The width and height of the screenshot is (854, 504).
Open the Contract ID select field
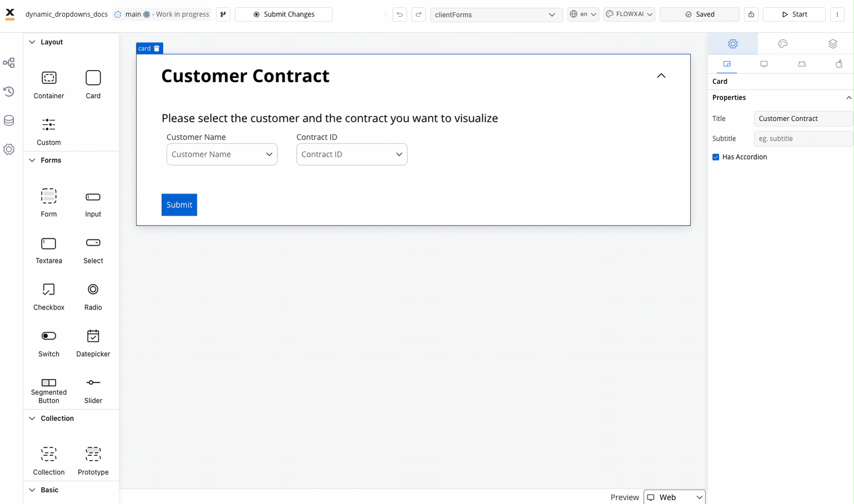(352, 155)
